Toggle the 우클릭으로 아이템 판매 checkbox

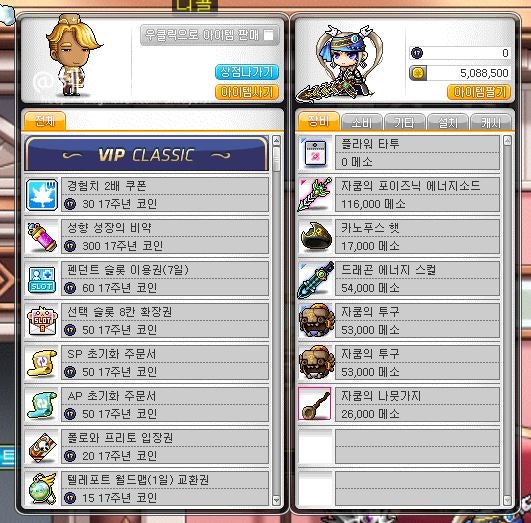269,35
